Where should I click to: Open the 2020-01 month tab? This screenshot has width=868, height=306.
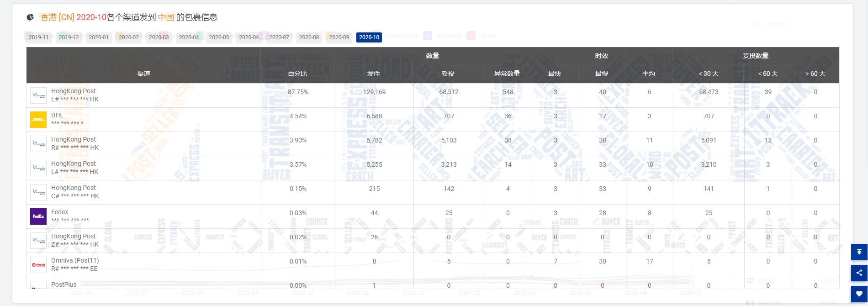point(99,37)
